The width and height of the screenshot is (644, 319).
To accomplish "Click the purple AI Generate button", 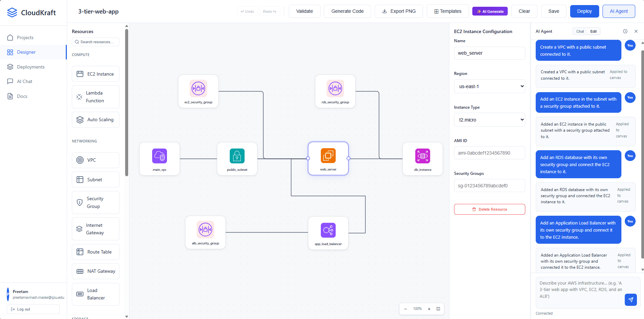I will click(x=490, y=11).
